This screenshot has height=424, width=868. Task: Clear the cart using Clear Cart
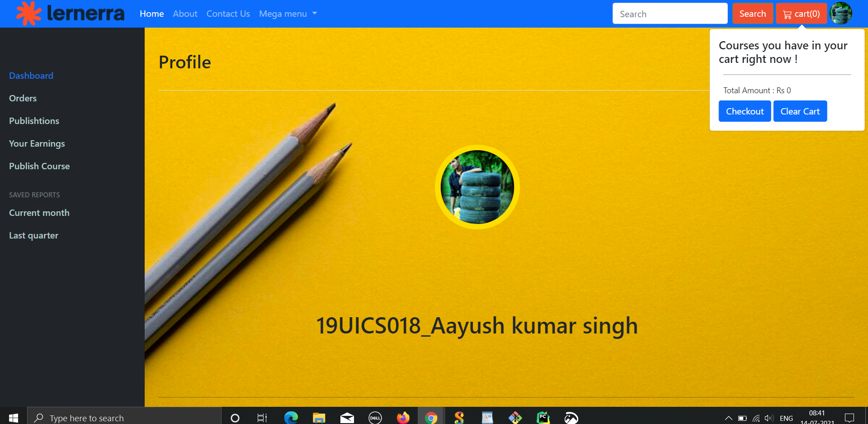800,111
